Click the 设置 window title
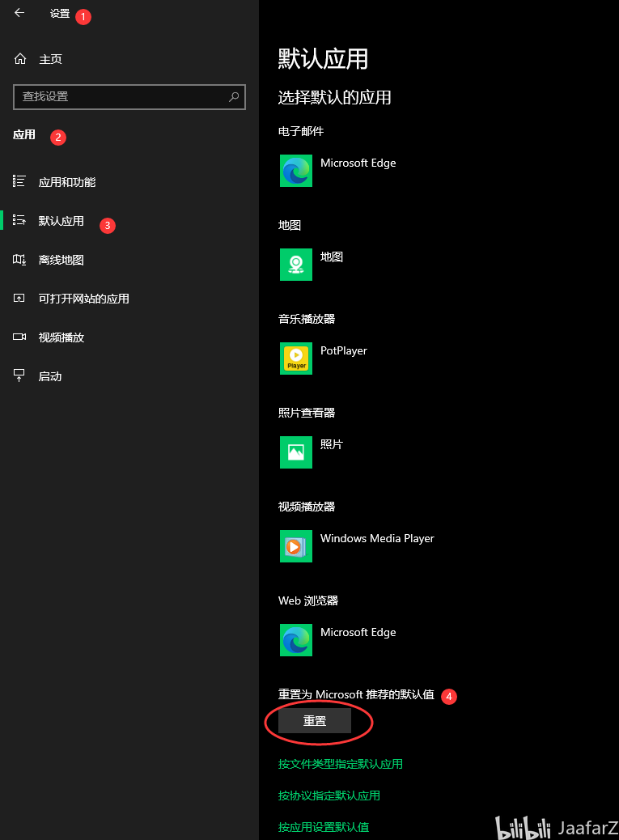 60,14
